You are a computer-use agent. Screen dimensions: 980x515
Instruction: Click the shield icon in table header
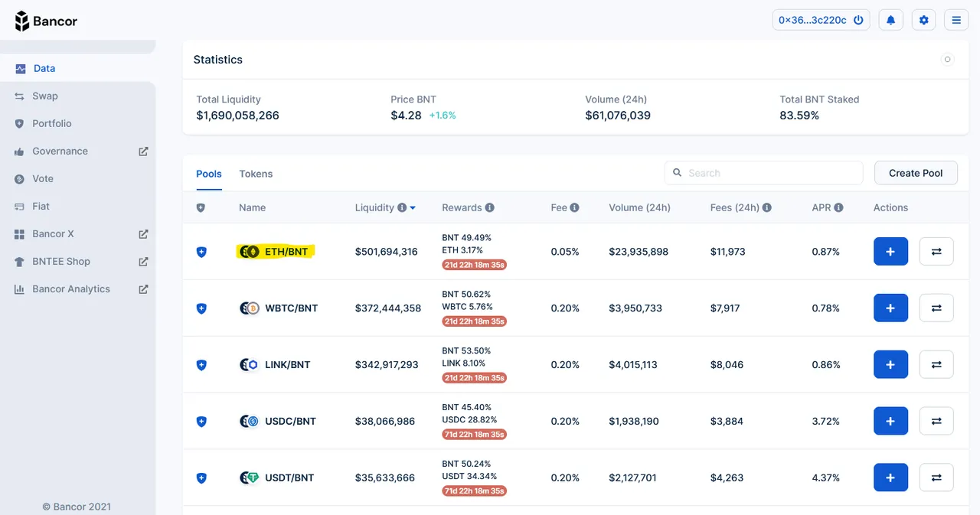click(x=201, y=207)
